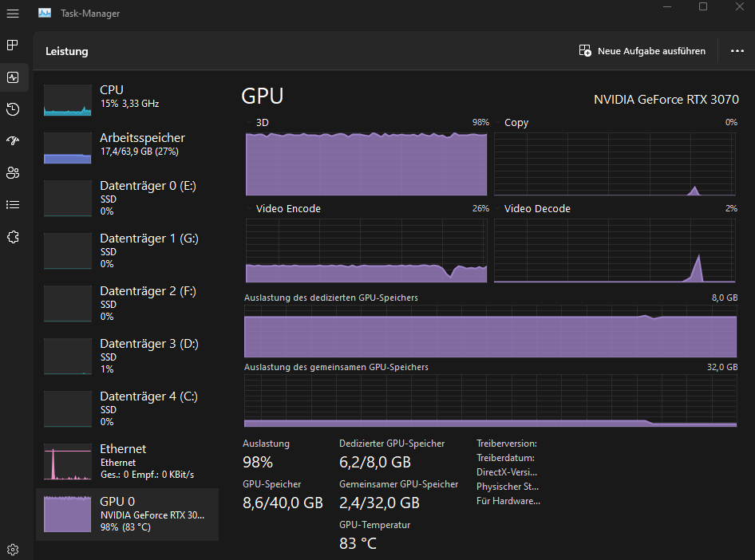Click the Treiberversion label

pos(507,444)
